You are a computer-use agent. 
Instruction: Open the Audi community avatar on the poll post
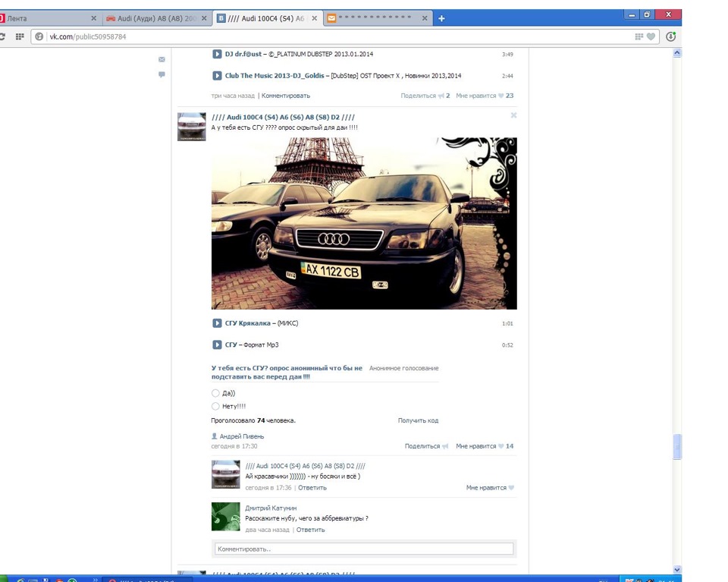tap(192, 126)
